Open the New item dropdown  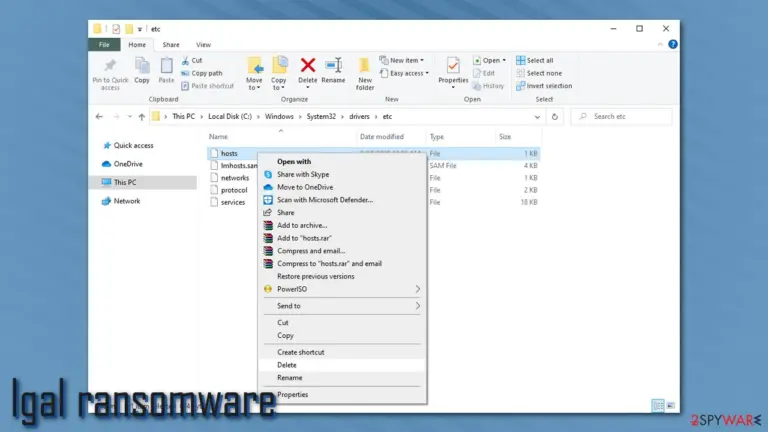(x=402, y=60)
